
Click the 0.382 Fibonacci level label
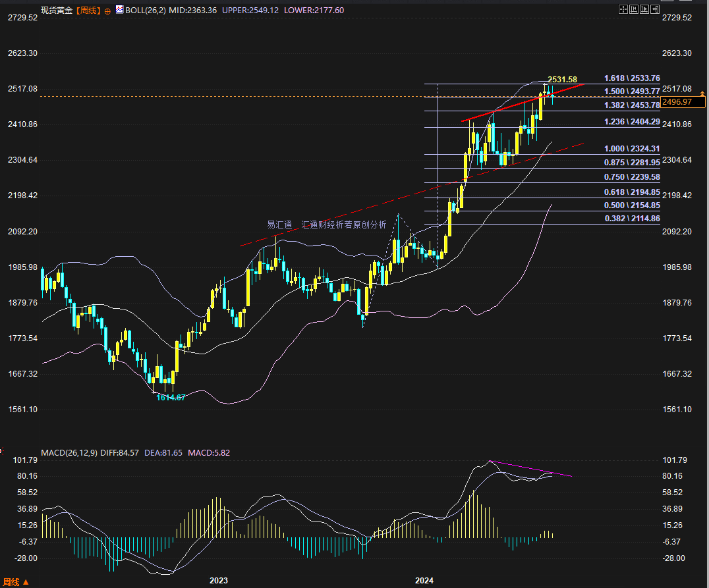tap(631, 218)
